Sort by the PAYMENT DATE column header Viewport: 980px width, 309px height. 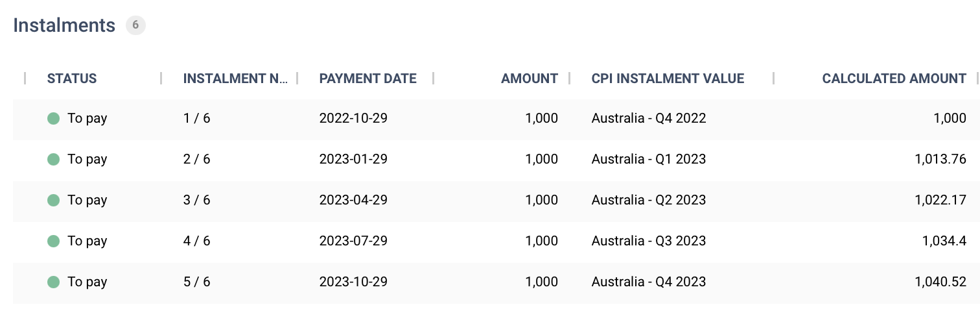pos(367,79)
